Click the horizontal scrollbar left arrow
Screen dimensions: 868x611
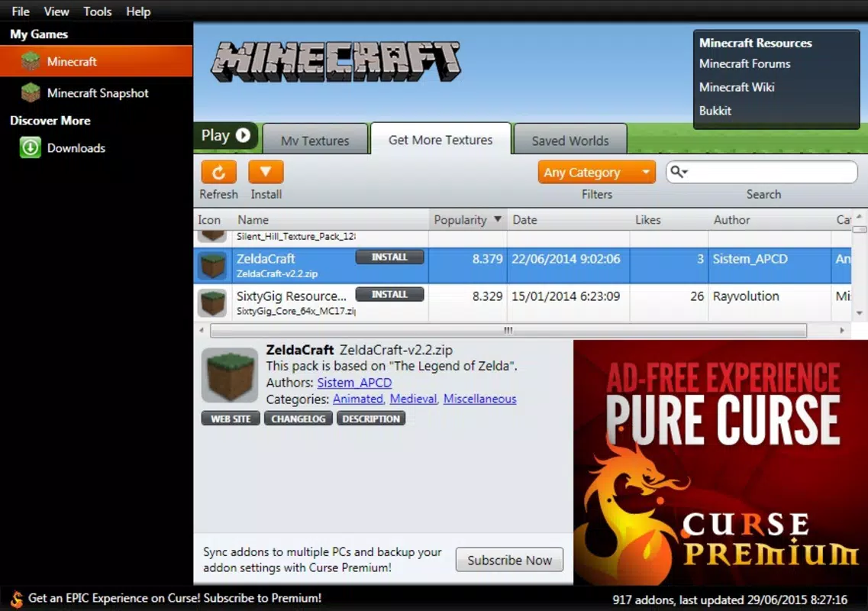(202, 331)
